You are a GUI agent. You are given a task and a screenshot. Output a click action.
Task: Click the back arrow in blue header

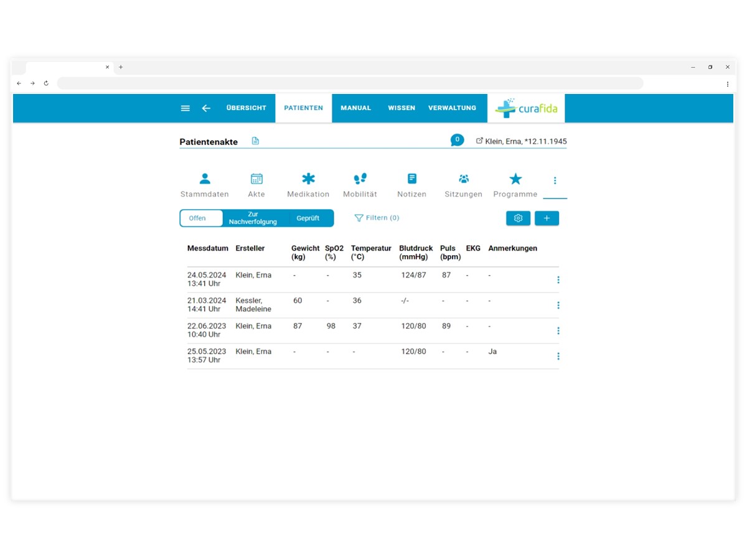tap(206, 108)
